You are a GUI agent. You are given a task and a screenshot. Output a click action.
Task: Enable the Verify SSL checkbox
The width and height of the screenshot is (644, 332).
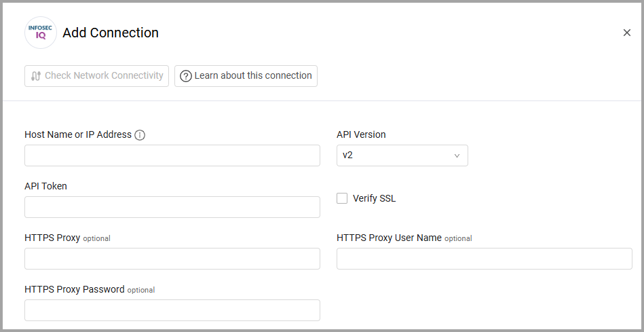(342, 198)
